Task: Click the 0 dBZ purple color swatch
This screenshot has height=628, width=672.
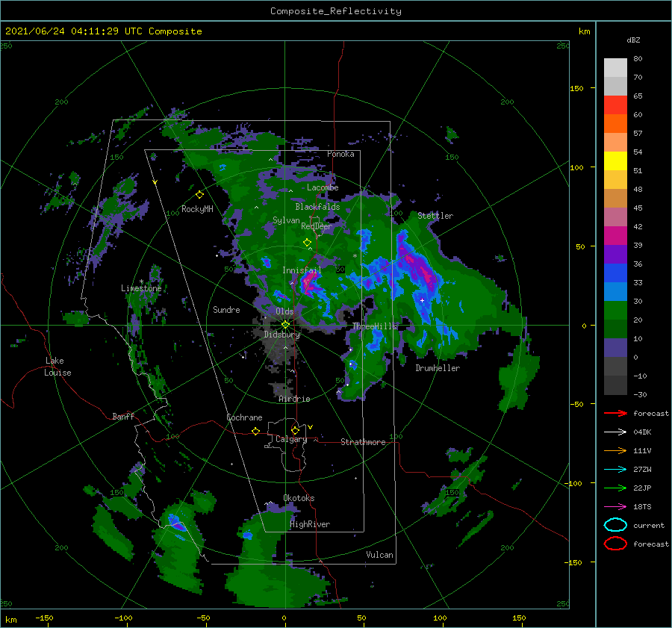Action: [x=615, y=348]
